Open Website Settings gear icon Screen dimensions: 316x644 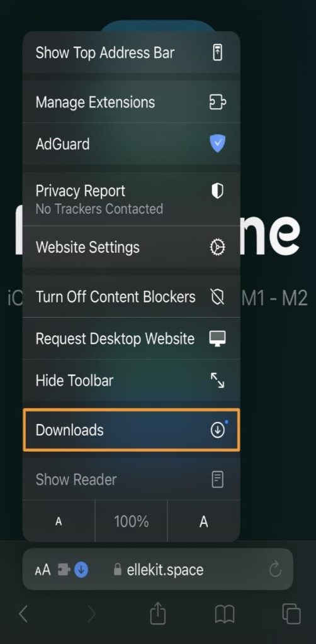pyautogui.click(x=217, y=247)
